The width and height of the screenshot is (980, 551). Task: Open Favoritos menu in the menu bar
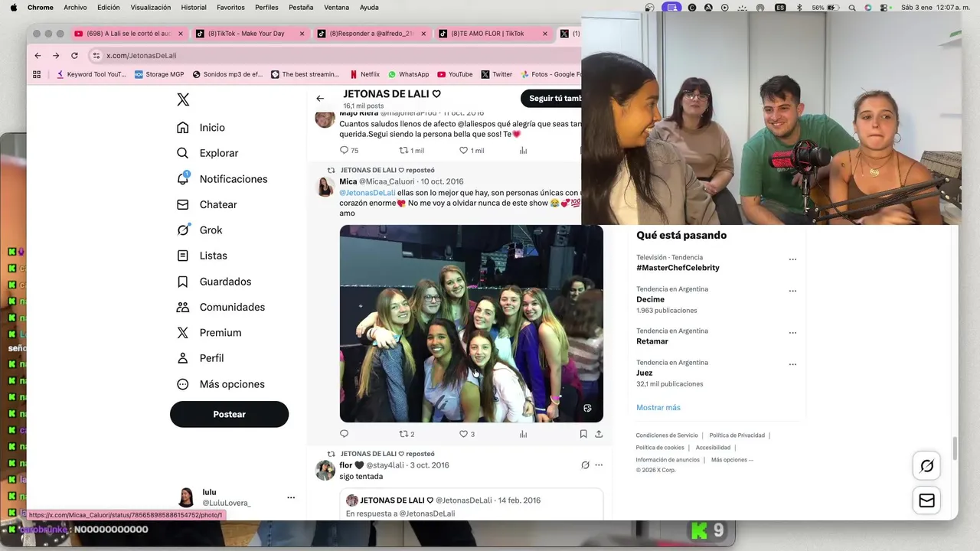tap(230, 8)
